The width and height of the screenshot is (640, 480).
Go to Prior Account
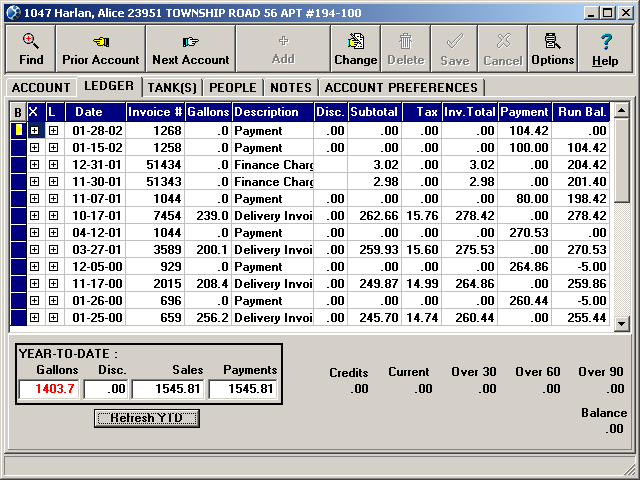coord(100,48)
